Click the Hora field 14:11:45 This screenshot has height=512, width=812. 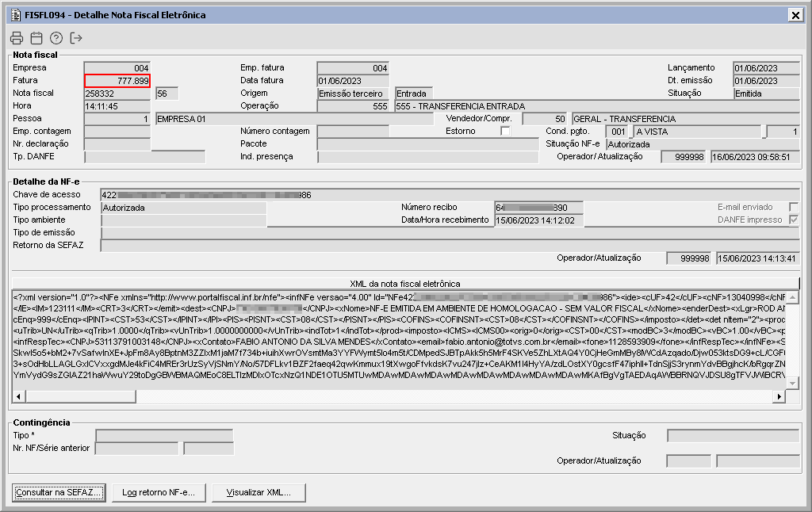pyautogui.click(x=117, y=106)
